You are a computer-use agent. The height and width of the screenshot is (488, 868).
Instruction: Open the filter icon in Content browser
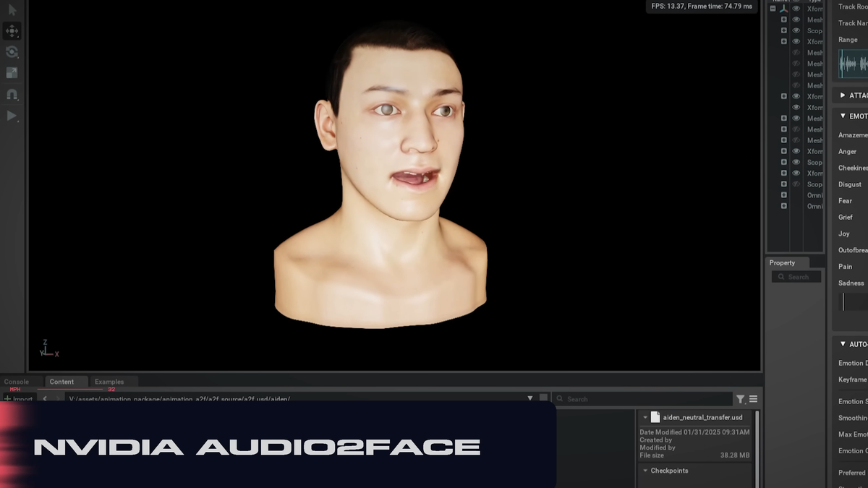[x=740, y=399]
